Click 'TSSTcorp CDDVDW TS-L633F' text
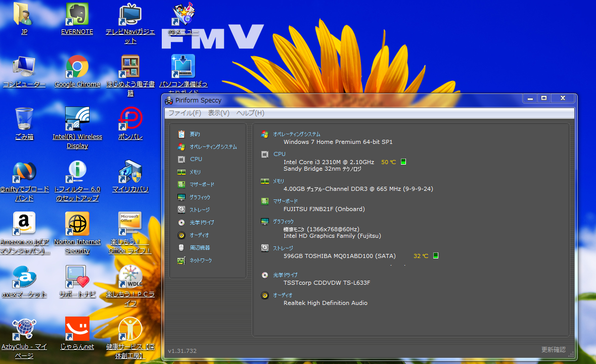The image size is (596, 364). pyautogui.click(x=327, y=283)
